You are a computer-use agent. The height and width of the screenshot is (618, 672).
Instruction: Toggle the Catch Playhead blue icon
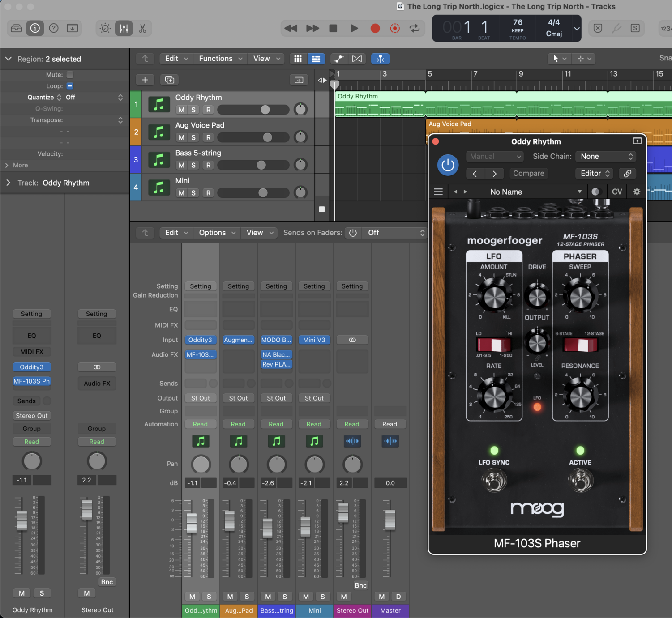[x=380, y=59]
